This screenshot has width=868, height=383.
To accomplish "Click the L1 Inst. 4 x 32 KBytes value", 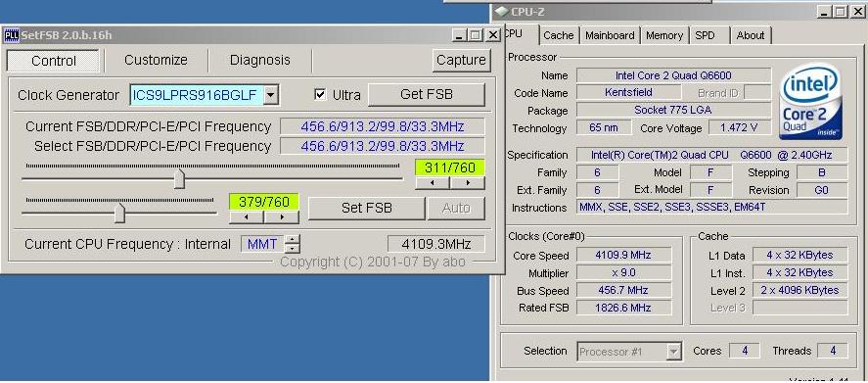I will click(799, 272).
